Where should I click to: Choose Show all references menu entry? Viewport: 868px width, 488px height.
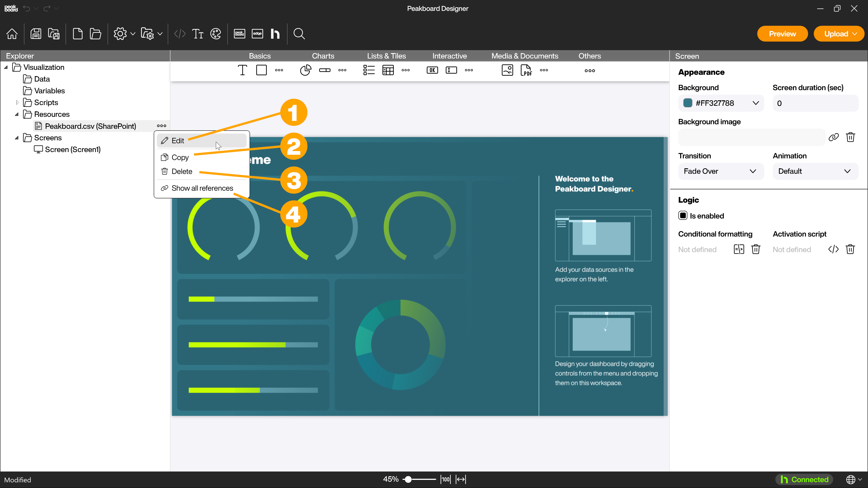(201, 188)
